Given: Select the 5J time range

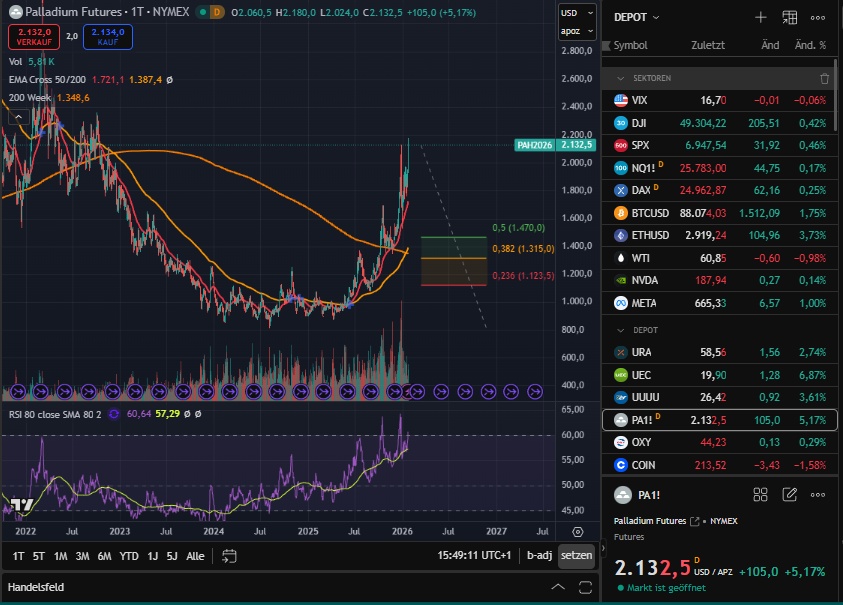Looking at the screenshot, I should 171,556.
